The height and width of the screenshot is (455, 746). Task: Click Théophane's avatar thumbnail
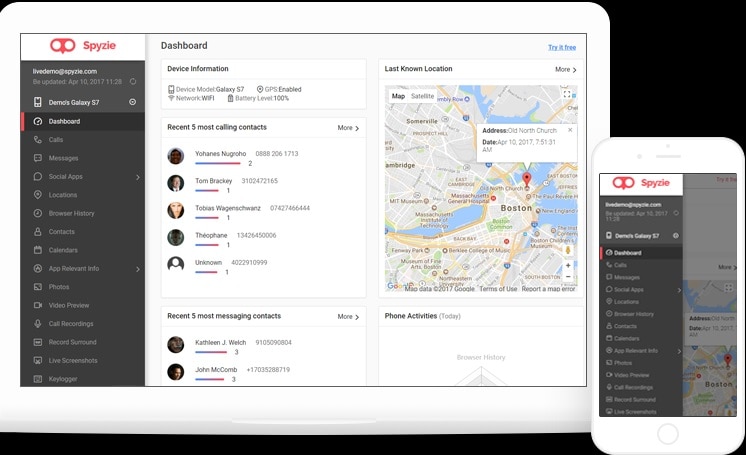(x=176, y=237)
